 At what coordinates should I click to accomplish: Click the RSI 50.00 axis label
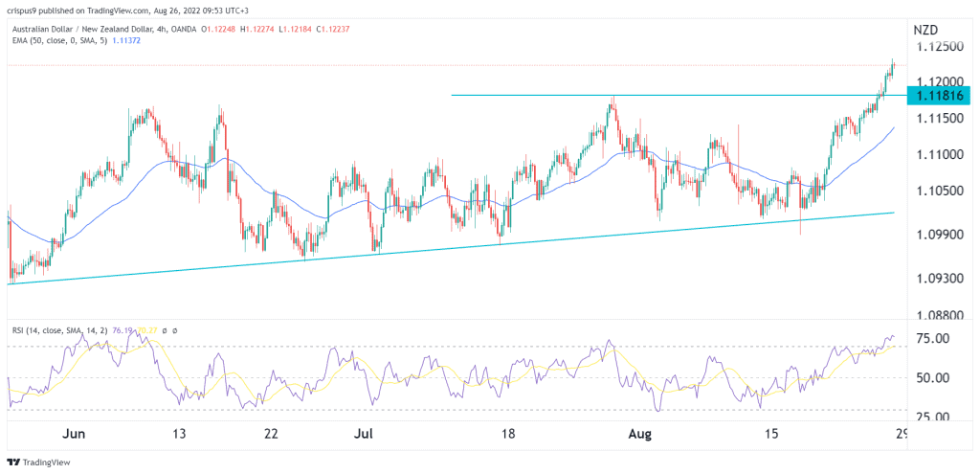(932, 377)
